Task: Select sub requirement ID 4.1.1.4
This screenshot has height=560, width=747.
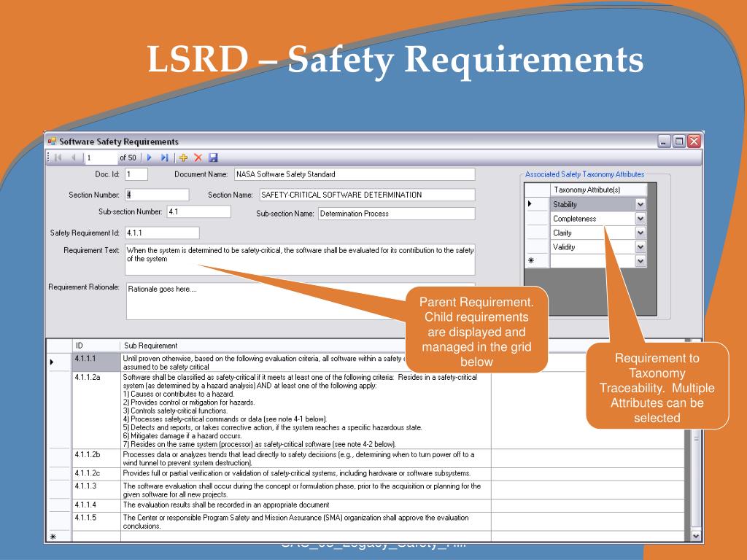Action: click(x=96, y=505)
